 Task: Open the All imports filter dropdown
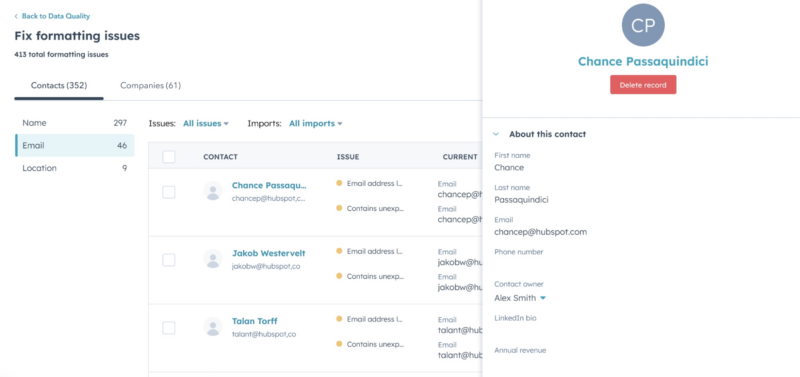315,123
